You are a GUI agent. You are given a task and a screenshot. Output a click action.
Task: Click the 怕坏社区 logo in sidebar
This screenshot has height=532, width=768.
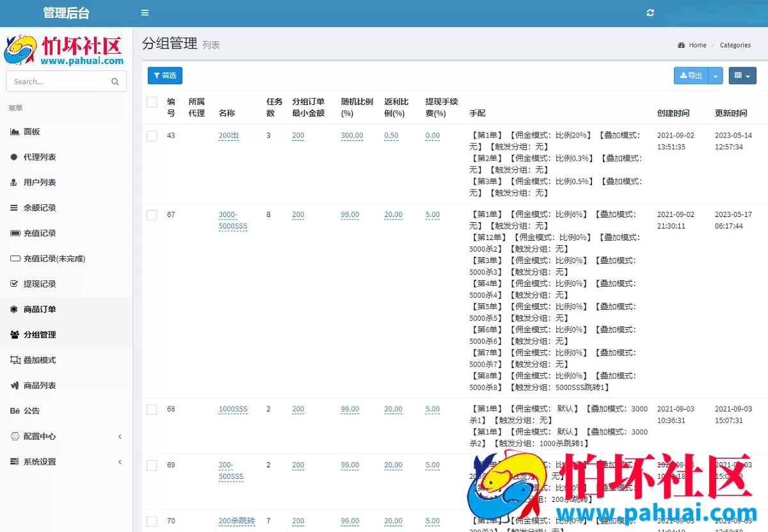(x=64, y=49)
